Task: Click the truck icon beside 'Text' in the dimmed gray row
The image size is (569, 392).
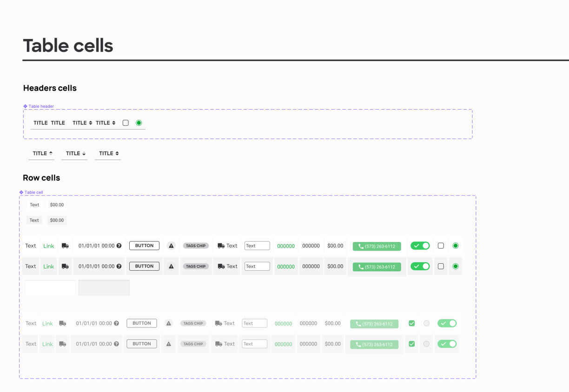Action: (218, 344)
